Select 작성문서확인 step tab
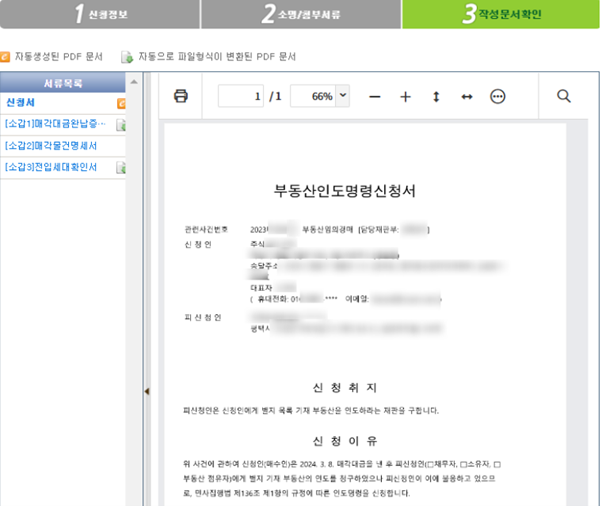The height and width of the screenshot is (506, 602). pos(500,14)
